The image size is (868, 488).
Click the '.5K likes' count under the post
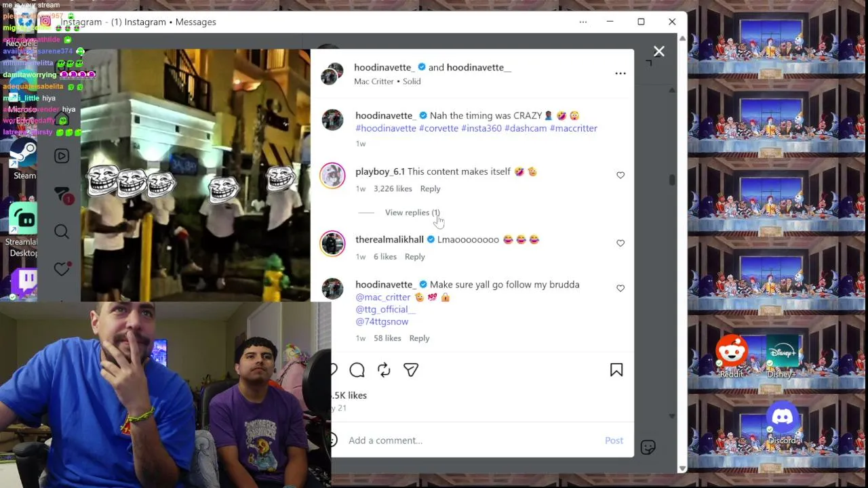[x=349, y=395]
